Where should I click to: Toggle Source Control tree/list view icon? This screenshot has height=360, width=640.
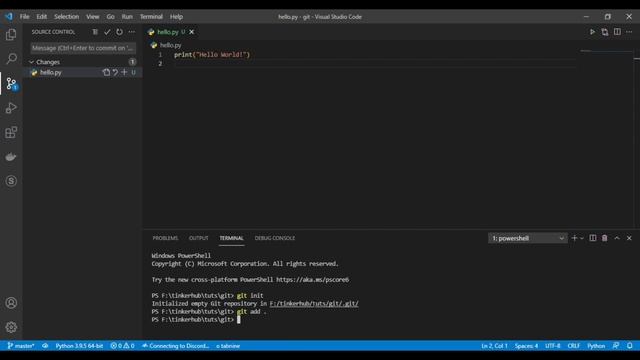pyautogui.click(x=95, y=32)
